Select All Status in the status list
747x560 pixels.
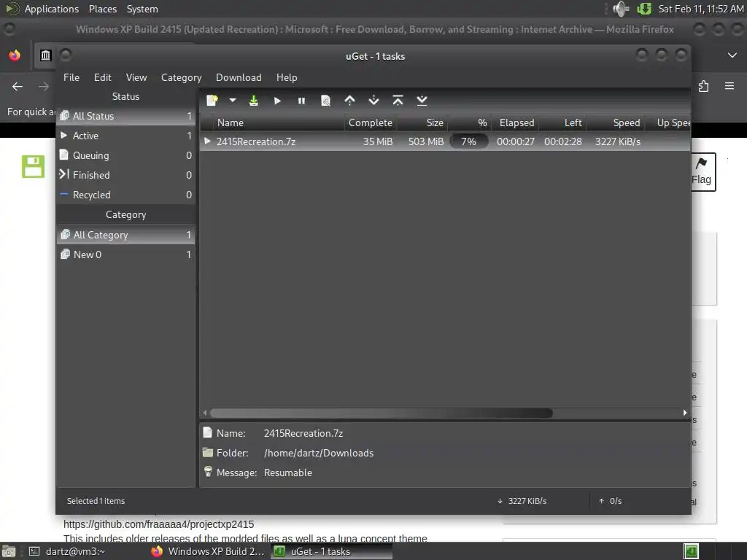pyautogui.click(x=125, y=116)
